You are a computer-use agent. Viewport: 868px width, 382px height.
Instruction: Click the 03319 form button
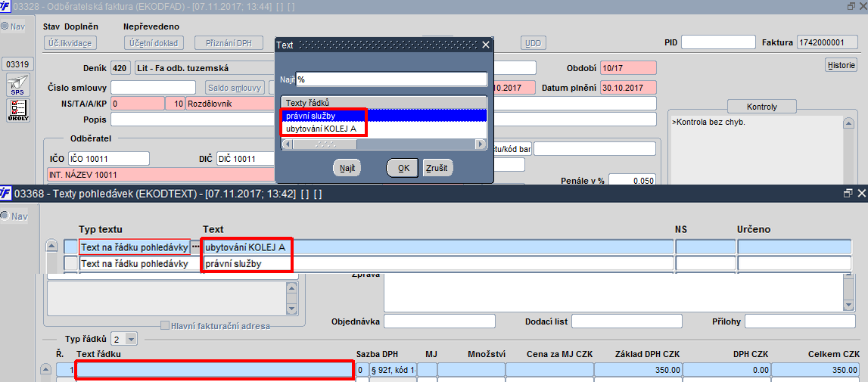(x=17, y=65)
